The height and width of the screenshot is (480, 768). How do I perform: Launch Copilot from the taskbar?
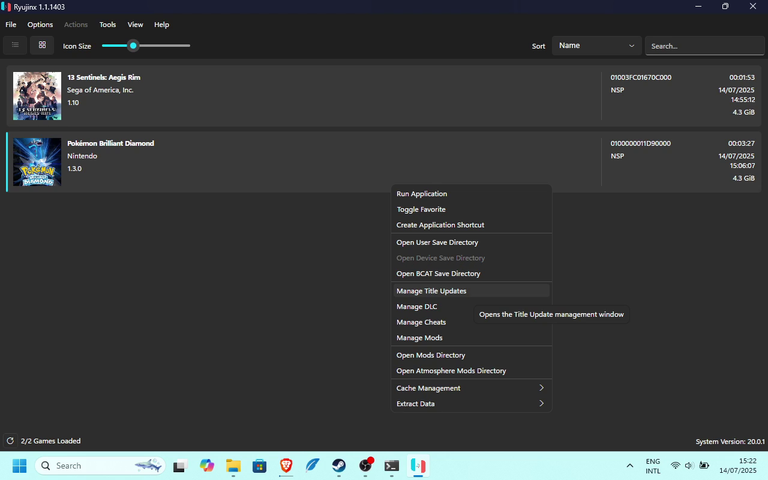[x=207, y=466]
